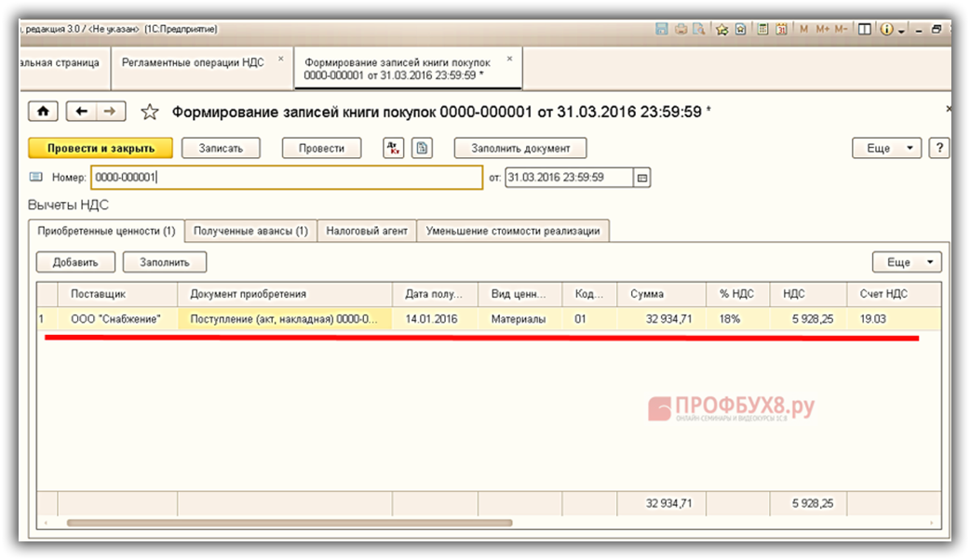970x560 pixels.
Task: Show Дт/Кт postings icon
Action: pos(394,148)
